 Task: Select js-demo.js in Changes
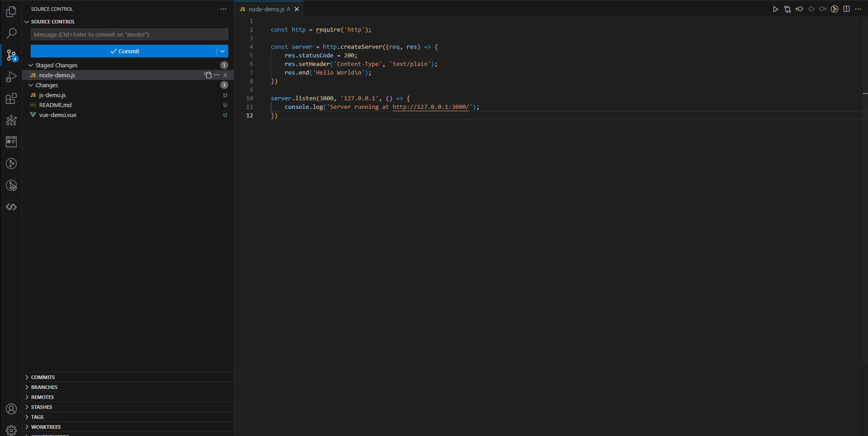tap(128, 95)
